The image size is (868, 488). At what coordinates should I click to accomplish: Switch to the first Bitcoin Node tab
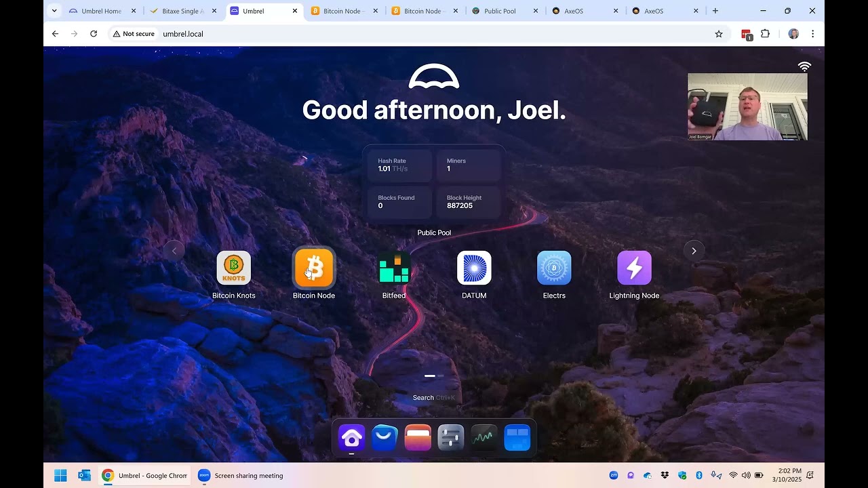344,11
